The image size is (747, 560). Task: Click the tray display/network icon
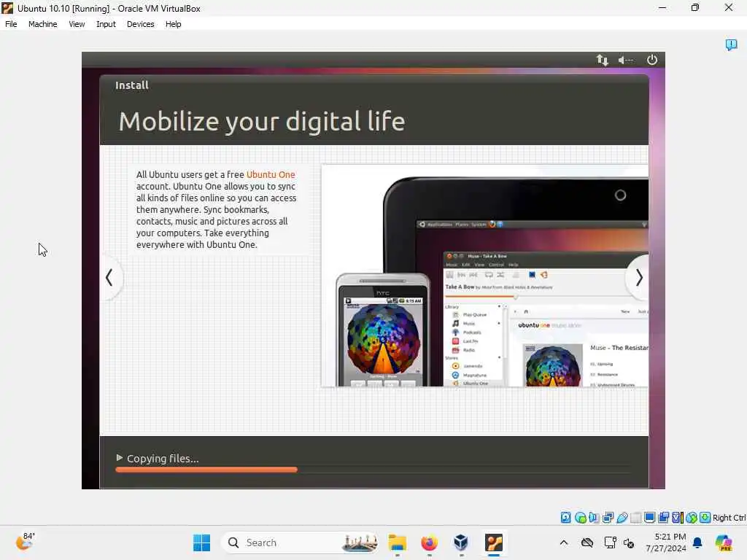(x=610, y=542)
